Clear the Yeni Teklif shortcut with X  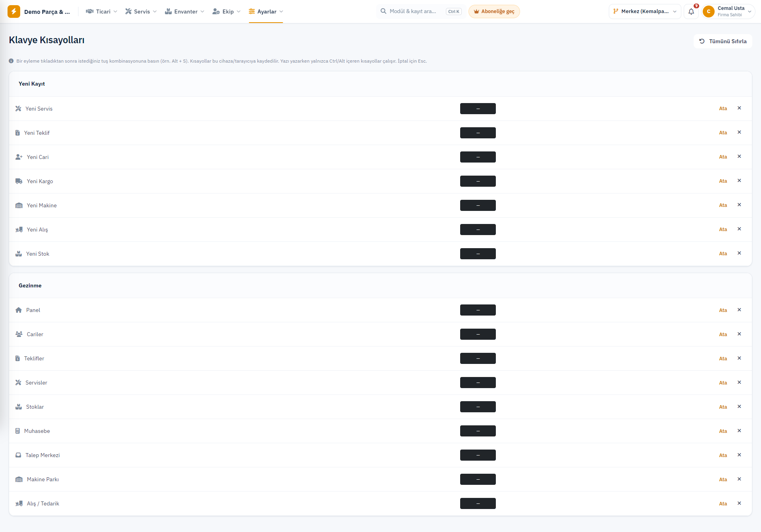739,132
